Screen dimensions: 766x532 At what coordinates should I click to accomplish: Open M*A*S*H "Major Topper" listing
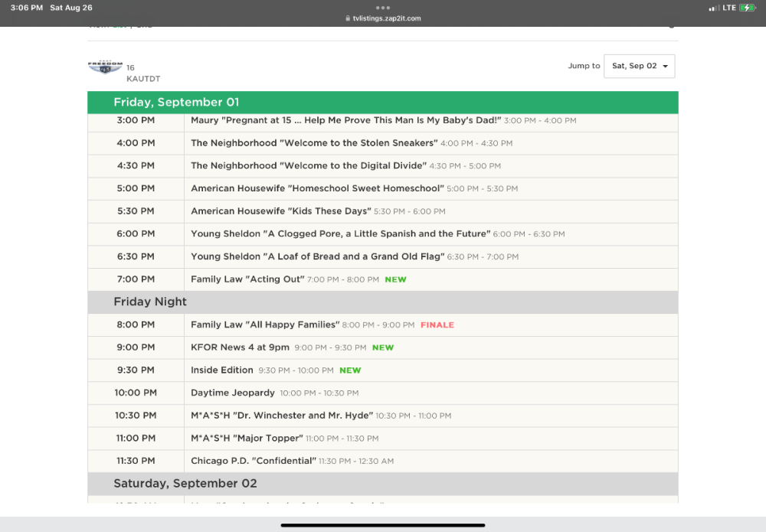(x=247, y=438)
